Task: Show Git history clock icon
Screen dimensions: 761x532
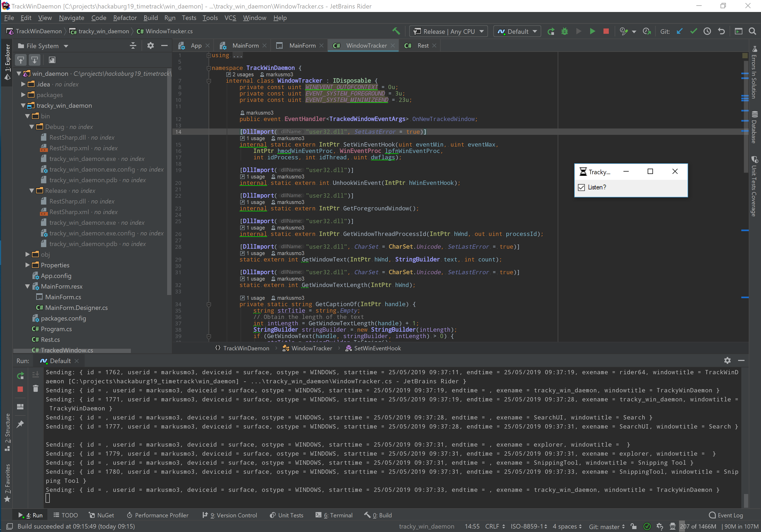Action: click(707, 31)
